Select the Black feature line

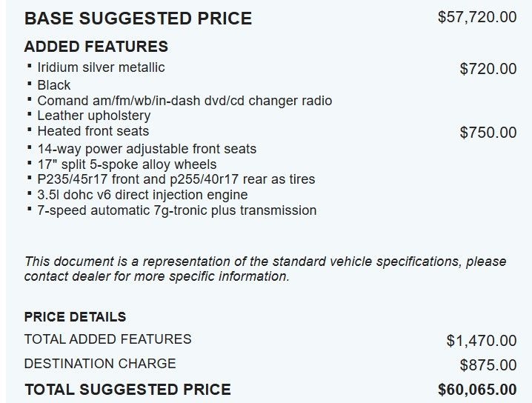coord(54,84)
